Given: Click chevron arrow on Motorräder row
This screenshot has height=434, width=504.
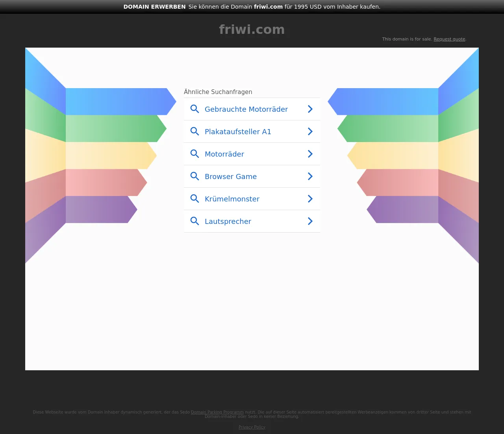Looking at the screenshot, I should 310,154.
